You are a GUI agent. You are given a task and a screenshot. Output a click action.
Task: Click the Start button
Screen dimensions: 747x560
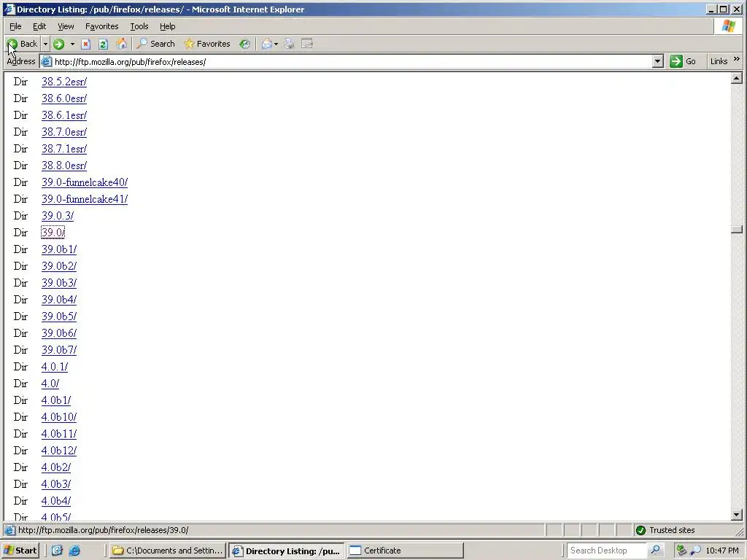click(20, 551)
